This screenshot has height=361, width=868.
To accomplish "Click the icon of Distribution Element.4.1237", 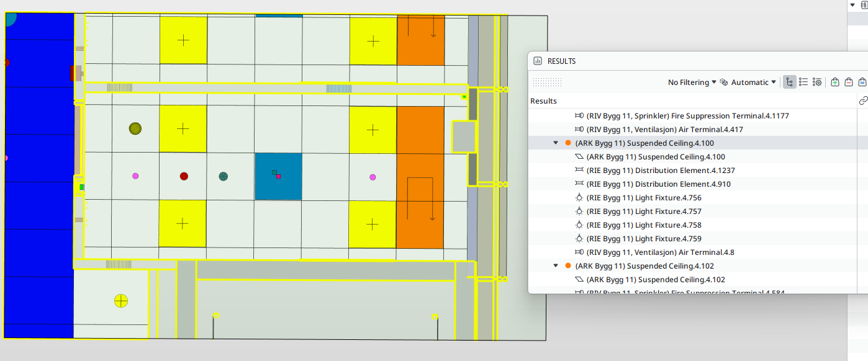I will [579, 171].
